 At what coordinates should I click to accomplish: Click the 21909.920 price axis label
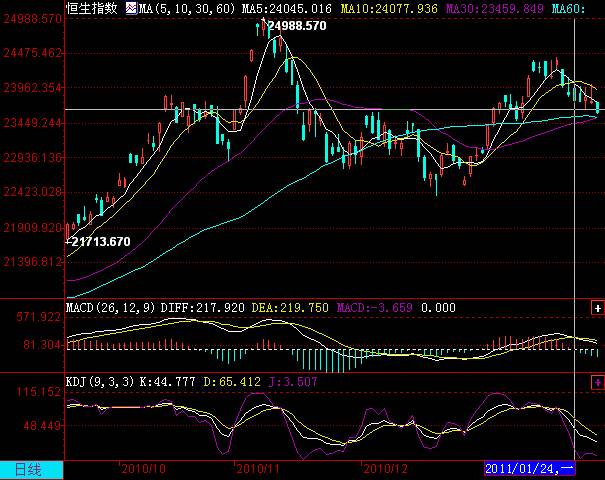32,228
